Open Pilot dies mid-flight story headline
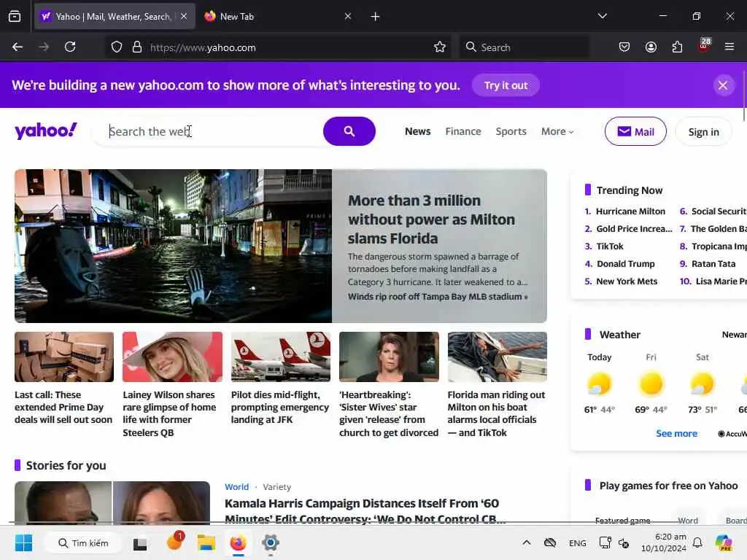747x560 pixels. pyautogui.click(x=280, y=407)
